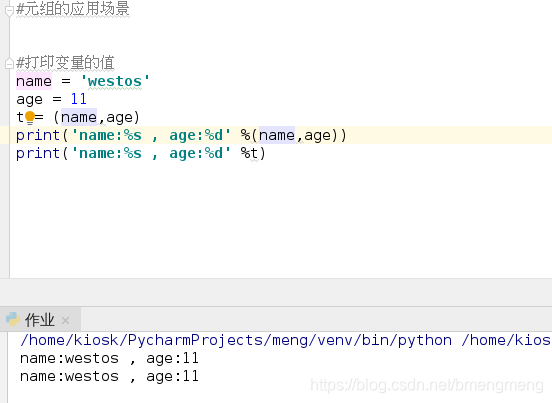This screenshot has height=403, width=552.
Task: Close the 作业 run tab
Action: 65,320
